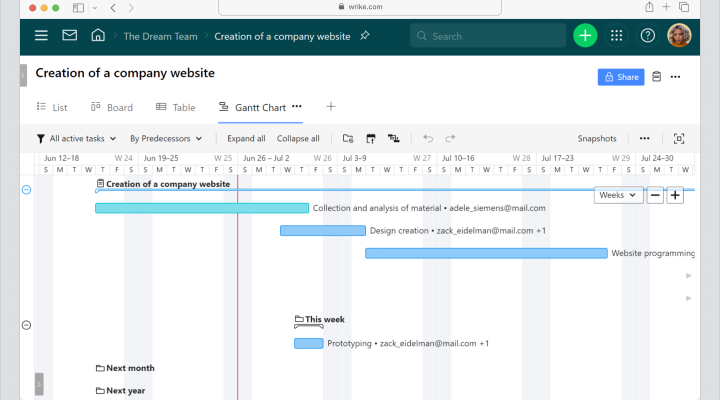Screen dimensions: 720x400
Task: Open the hamburger navigation menu
Action: click(x=41, y=36)
